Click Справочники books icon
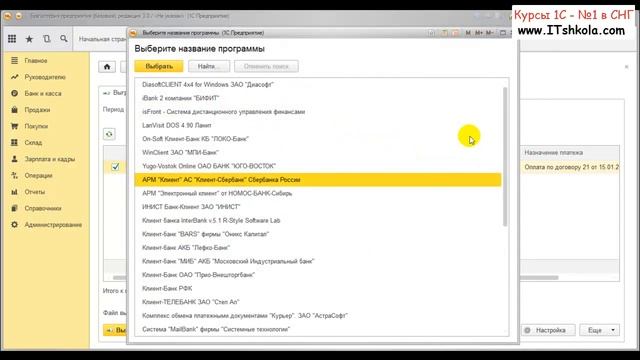The image size is (640, 360). [x=14, y=208]
